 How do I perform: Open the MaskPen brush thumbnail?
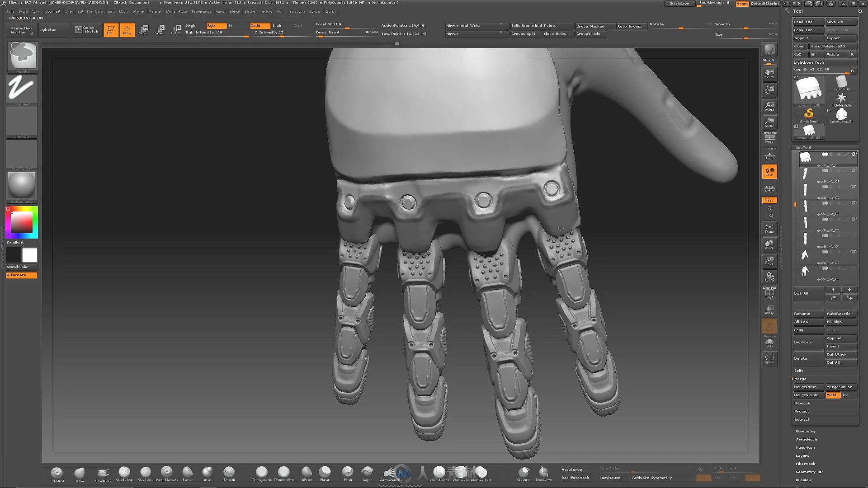point(22,57)
